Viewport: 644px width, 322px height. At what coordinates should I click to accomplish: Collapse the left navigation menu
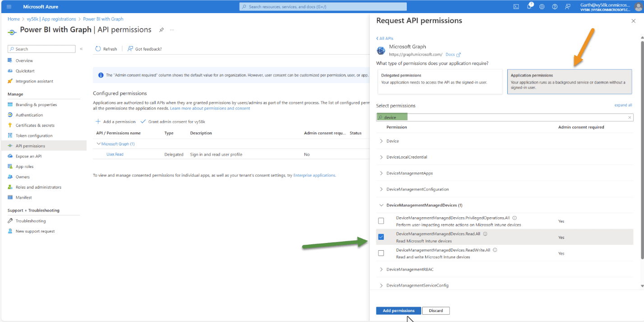tap(82, 49)
